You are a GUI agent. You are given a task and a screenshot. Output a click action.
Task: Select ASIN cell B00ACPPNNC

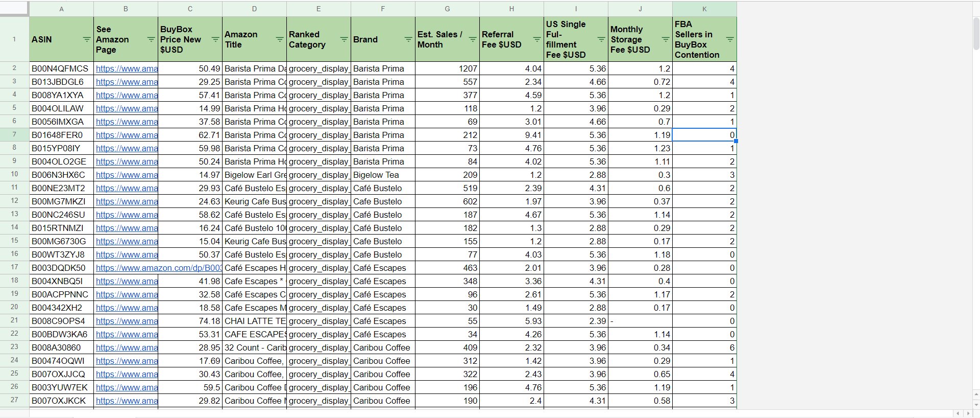pyautogui.click(x=62, y=294)
